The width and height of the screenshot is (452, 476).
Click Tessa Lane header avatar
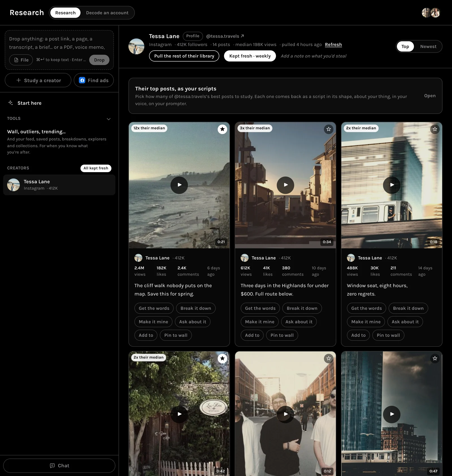click(x=136, y=46)
